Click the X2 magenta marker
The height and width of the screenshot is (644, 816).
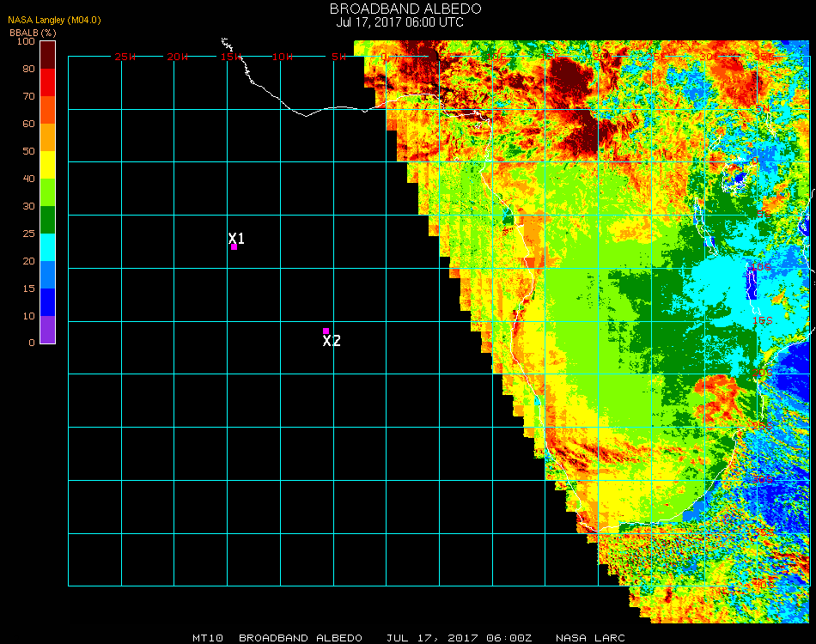coord(326,331)
